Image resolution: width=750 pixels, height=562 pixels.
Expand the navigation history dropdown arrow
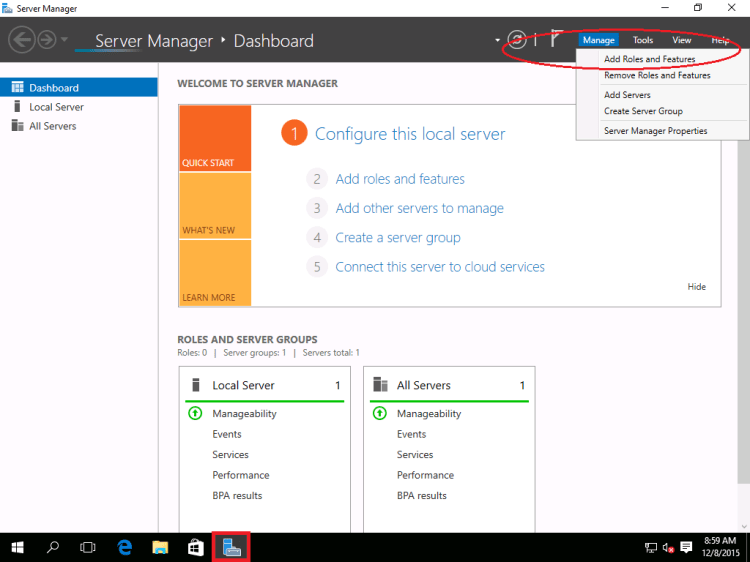tap(65, 40)
